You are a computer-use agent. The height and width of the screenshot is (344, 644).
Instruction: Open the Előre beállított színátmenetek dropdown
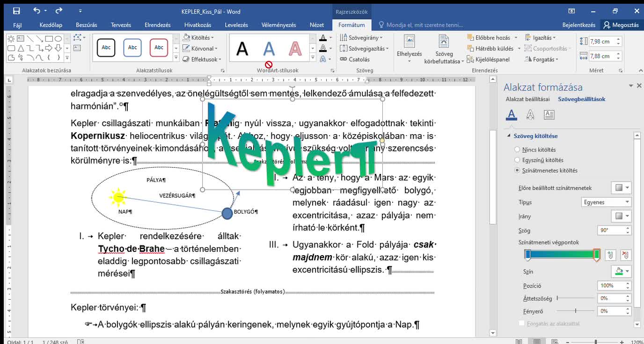621,187
